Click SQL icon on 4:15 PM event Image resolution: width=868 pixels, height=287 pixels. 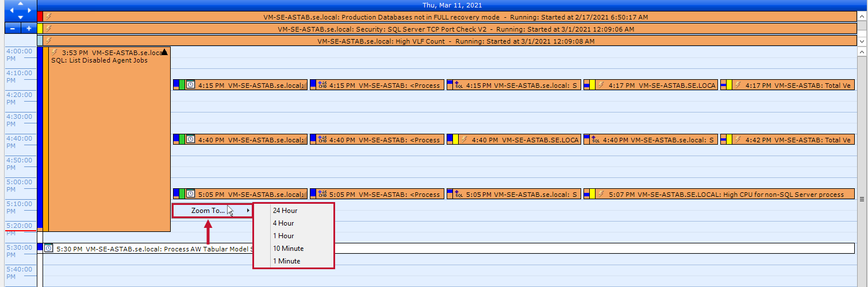[x=459, y=85]
